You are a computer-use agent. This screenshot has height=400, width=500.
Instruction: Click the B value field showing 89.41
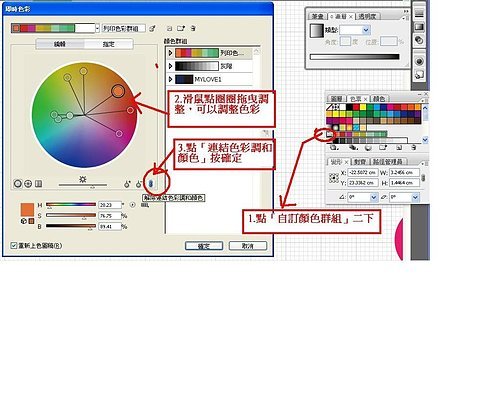coord(110,226)
